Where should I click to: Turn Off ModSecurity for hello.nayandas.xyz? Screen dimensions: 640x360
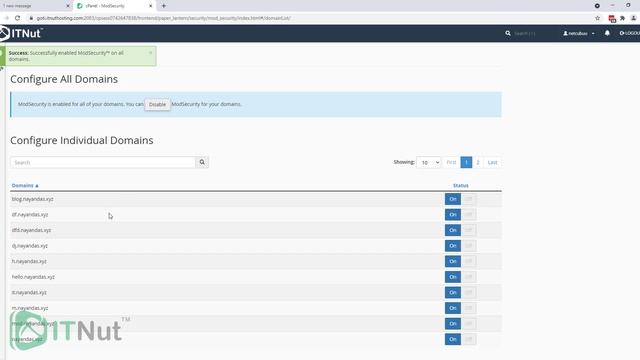click(469, 277)
